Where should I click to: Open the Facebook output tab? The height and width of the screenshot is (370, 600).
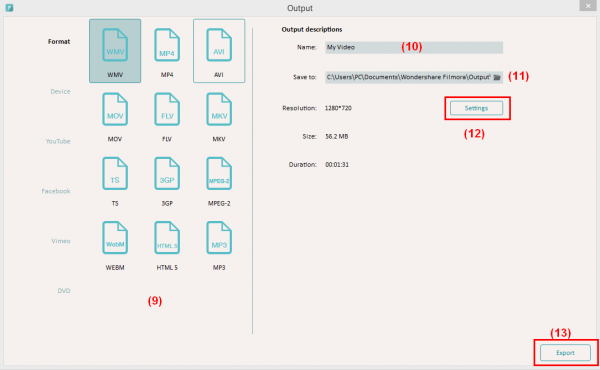click(56, 191)
